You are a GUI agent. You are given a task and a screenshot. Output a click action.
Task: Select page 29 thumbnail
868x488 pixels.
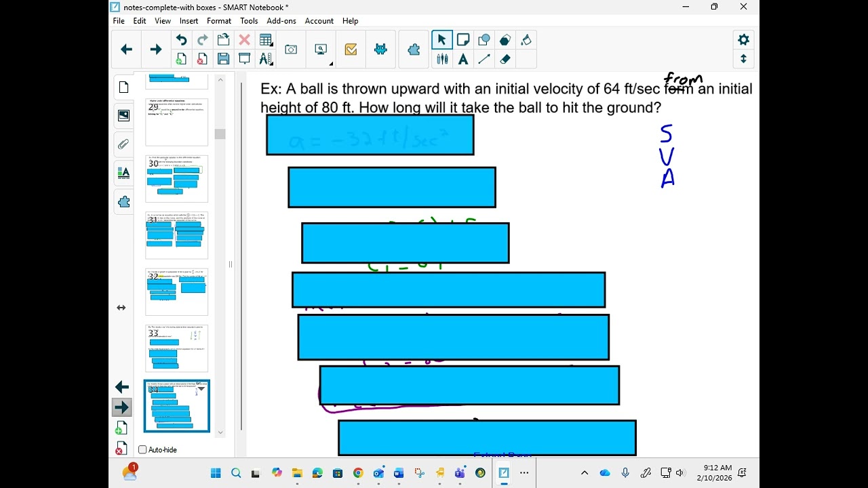[177, 122]
